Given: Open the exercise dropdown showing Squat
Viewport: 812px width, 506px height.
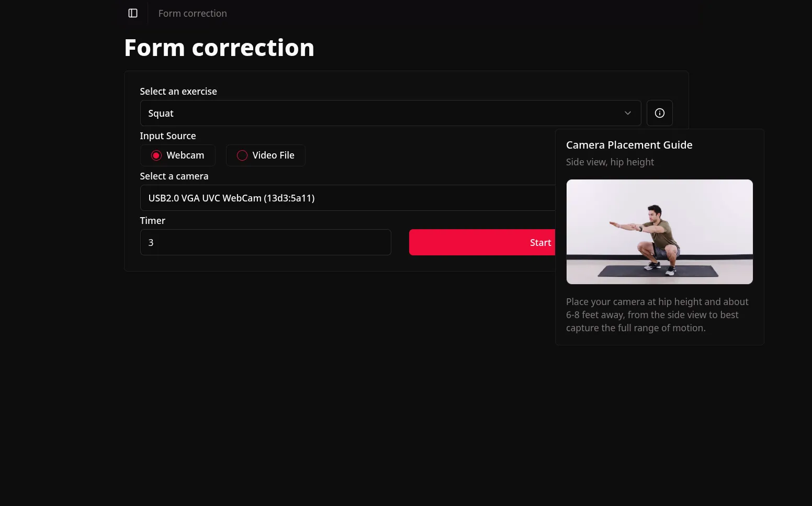Looking at the screenshot, I should pyautogui.click(x=390, y=113).
